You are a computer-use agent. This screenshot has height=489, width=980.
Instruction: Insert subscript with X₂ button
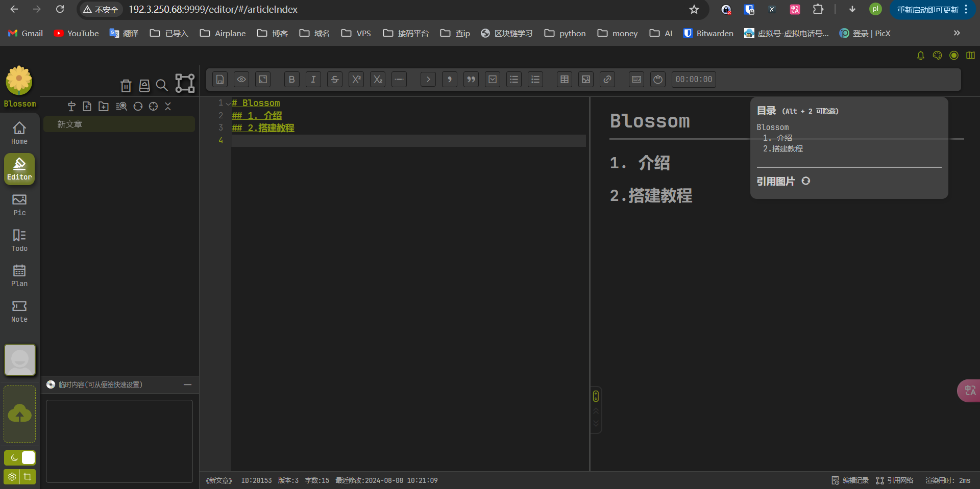click(x=377, y=80)
